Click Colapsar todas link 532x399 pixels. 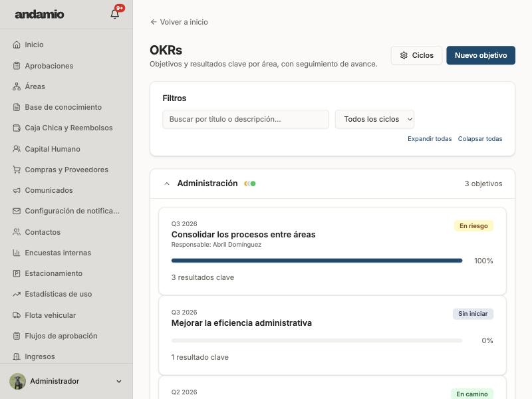tap(480, 139)
